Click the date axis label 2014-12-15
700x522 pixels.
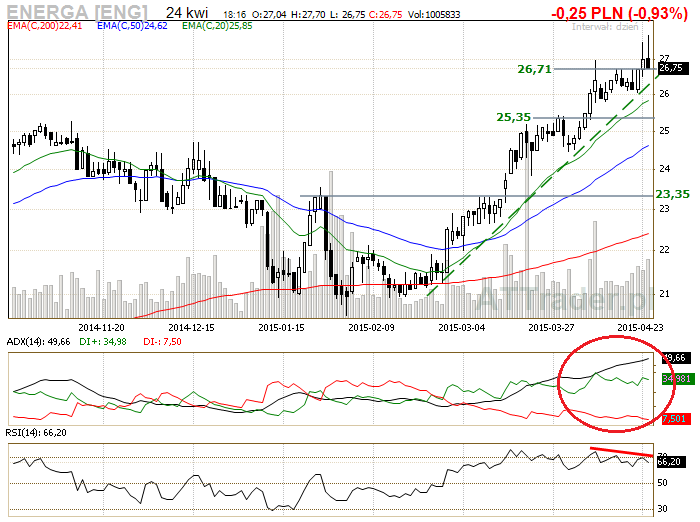[192, 327]
